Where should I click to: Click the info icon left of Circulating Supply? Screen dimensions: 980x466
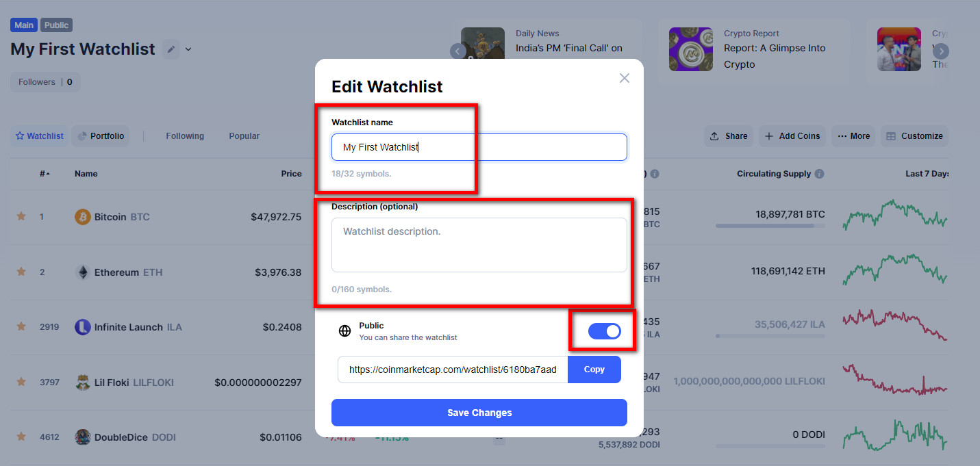pyautogui.click(x=654, y=174)
